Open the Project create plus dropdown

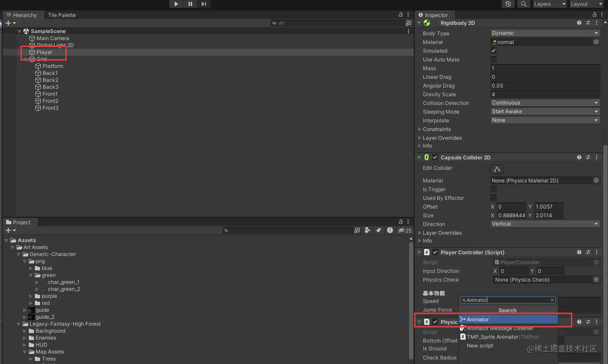(10, 230)
